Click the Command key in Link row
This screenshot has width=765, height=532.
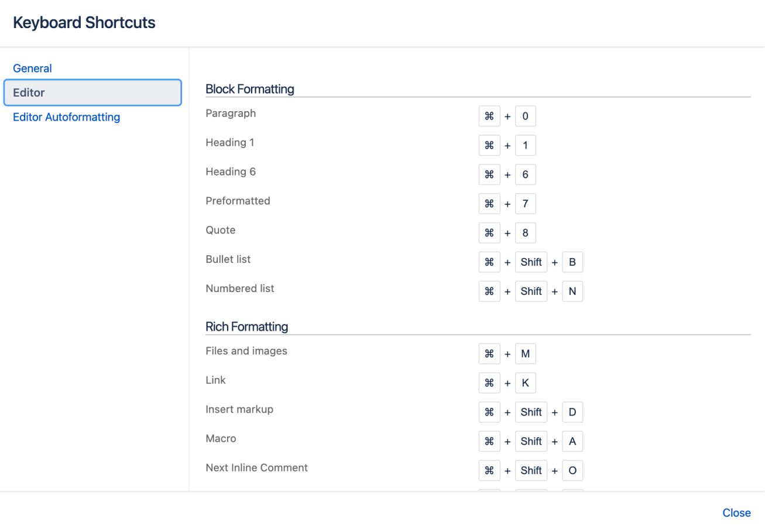[489, 383]
